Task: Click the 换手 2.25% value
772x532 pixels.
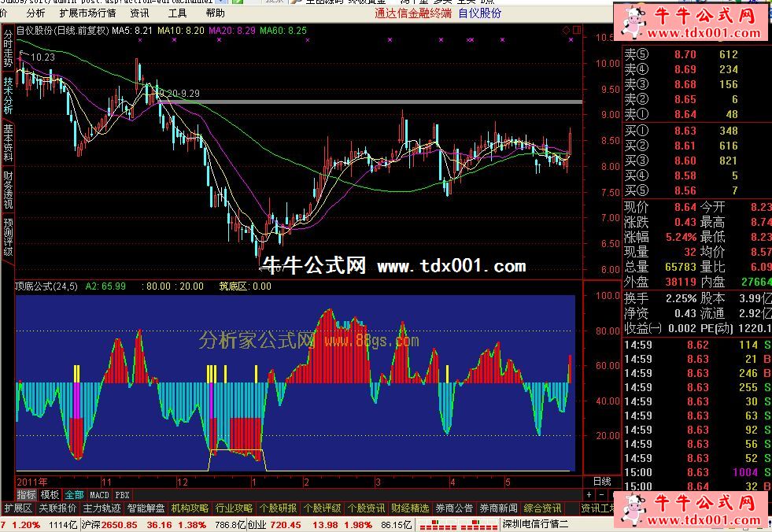Action: (x=681, y=298)
